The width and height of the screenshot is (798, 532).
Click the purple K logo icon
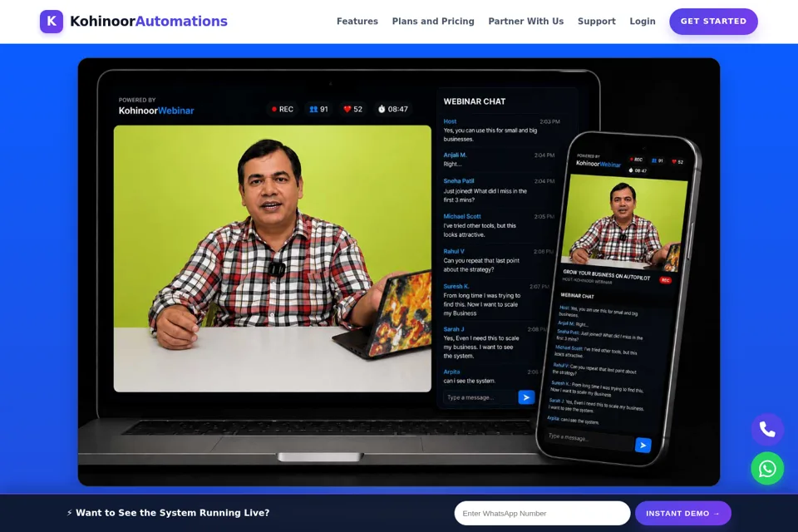tap(52, 22)
